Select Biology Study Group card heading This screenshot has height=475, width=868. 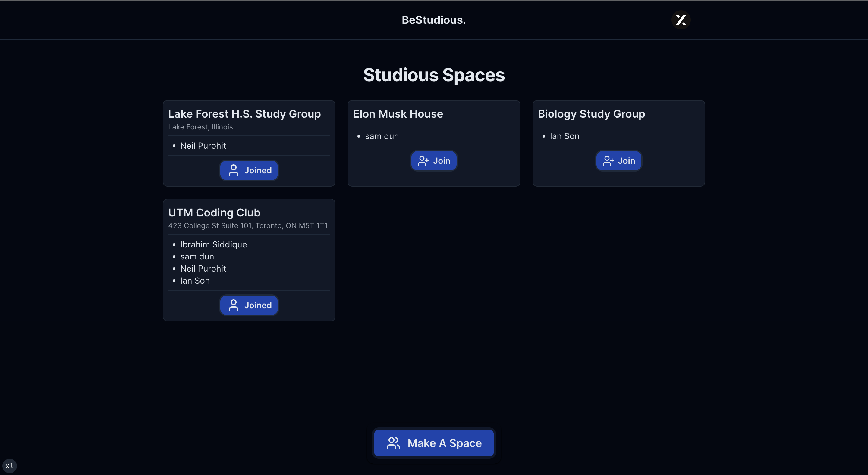point(591,114)
